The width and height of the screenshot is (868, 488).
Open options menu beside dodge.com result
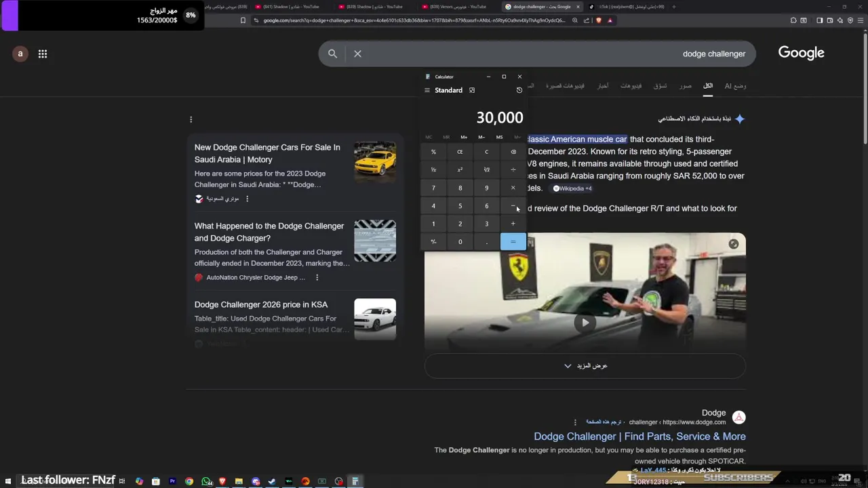[575, 422]
